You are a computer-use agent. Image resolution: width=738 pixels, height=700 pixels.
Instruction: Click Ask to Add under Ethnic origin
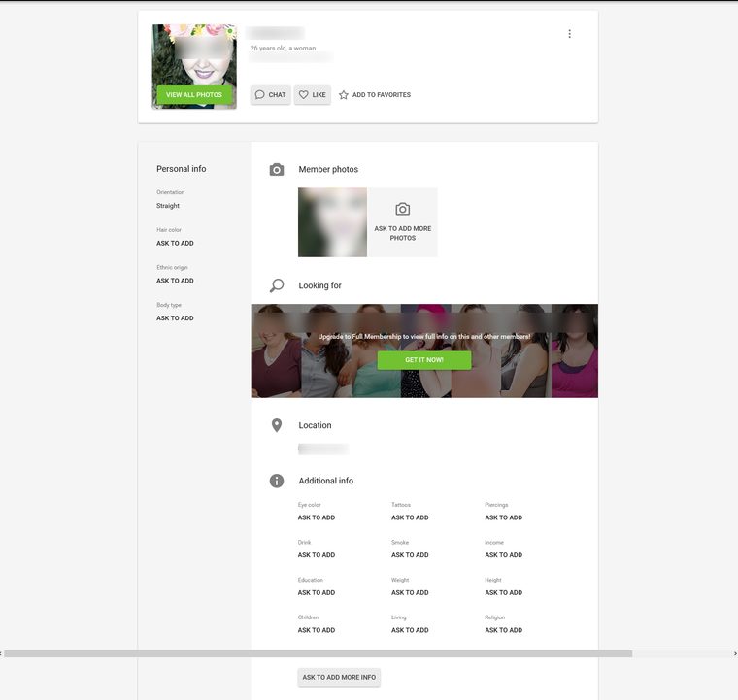[x=175, y=281]
